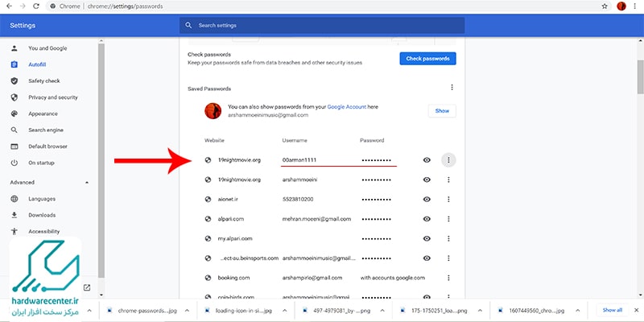Click the settings sidebar scrollbar
Image resolution: width=644 pixels, height=322 pixels.
(x=101, y=160)
